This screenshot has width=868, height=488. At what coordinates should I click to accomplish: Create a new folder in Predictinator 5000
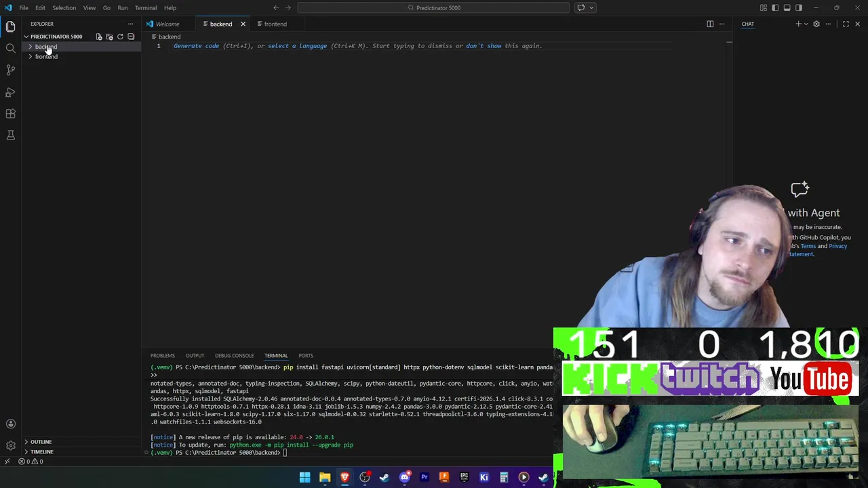point(109,37)
